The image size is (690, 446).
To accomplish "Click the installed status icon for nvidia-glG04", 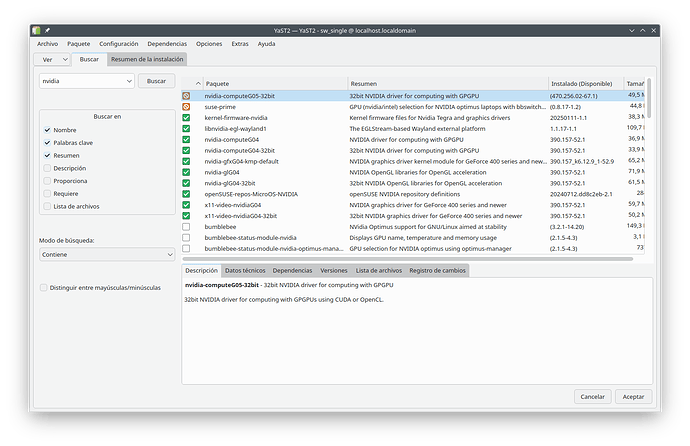I will tap(186, 172).
